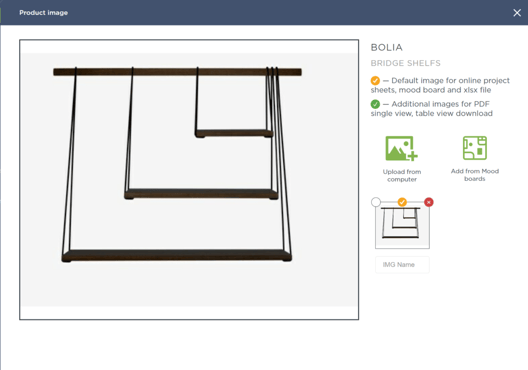Click the Add from Mood boards icon
Screen dimensions: 528x370
click(x=475, y=148)
